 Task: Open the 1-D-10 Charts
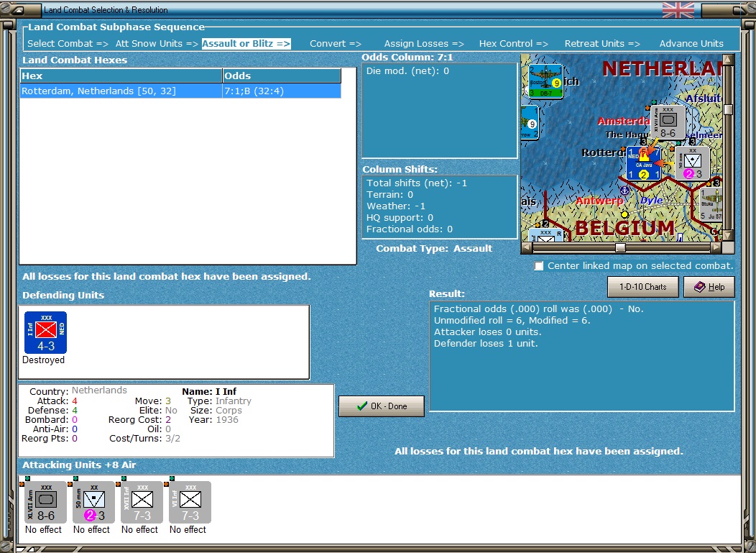pyautogui.click(x=642, y=287)
